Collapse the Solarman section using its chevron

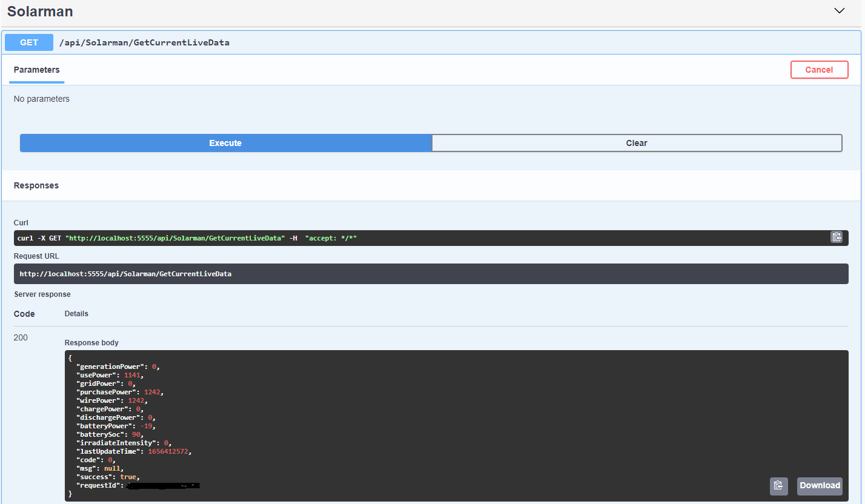(x=839, y=11)
